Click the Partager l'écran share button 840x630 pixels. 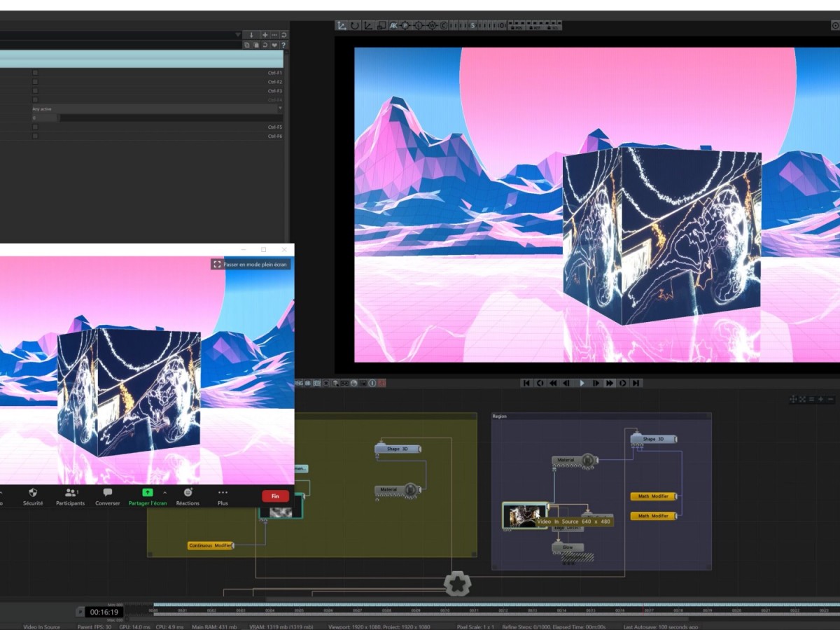(147, 493)
